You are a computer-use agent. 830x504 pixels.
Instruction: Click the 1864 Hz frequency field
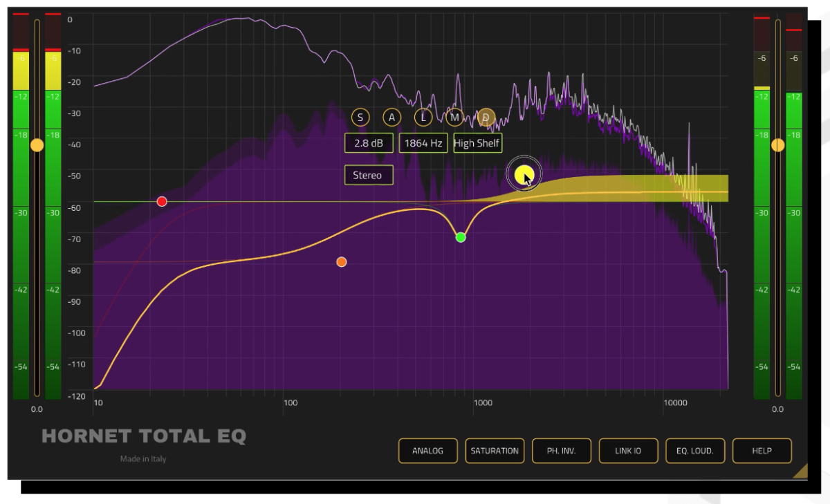(x=423, y=143)
